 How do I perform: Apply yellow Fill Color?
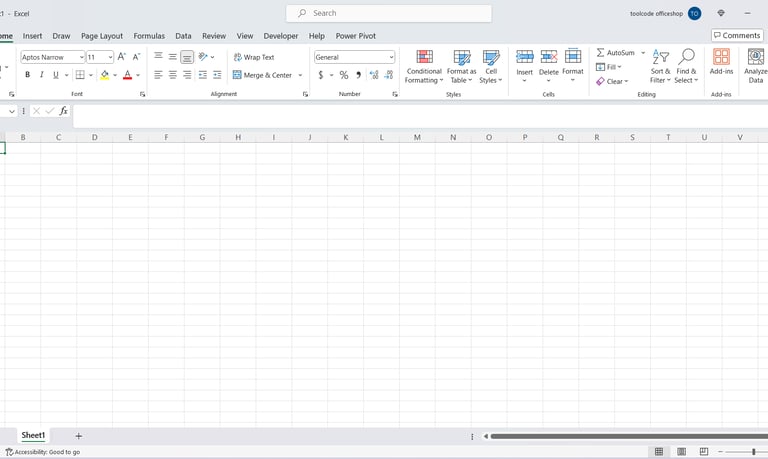104,75
